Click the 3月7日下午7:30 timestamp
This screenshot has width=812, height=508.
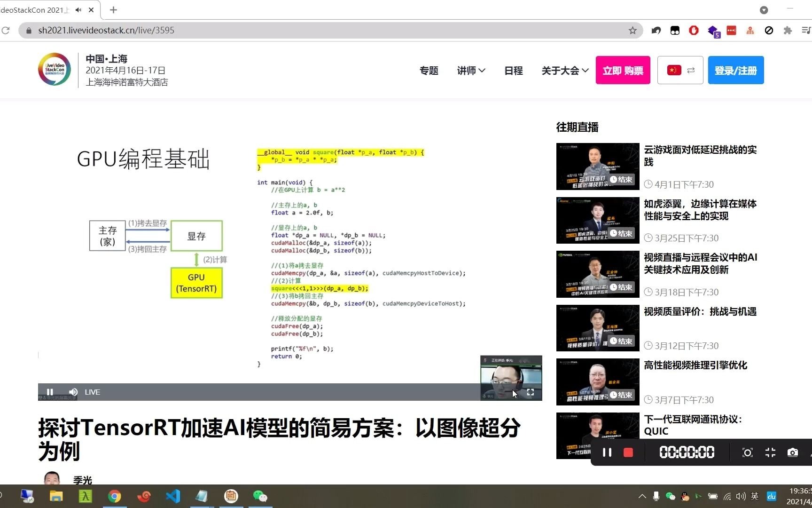click(684, 400)
